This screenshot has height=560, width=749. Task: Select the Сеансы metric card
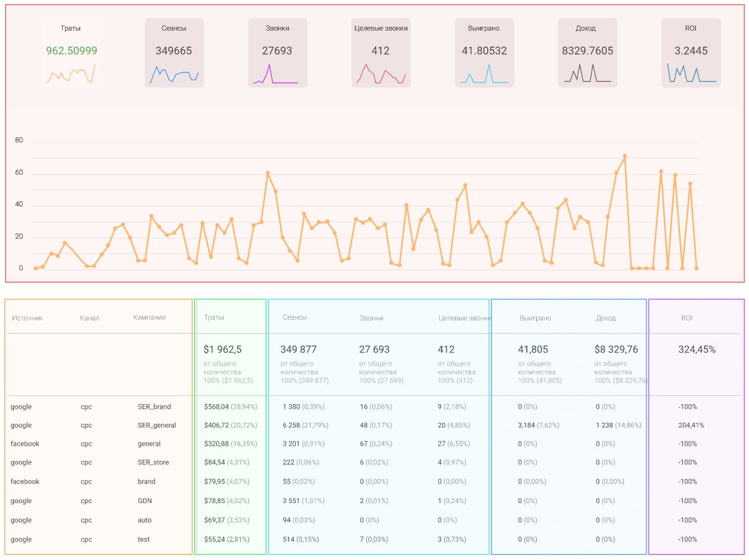174,52
